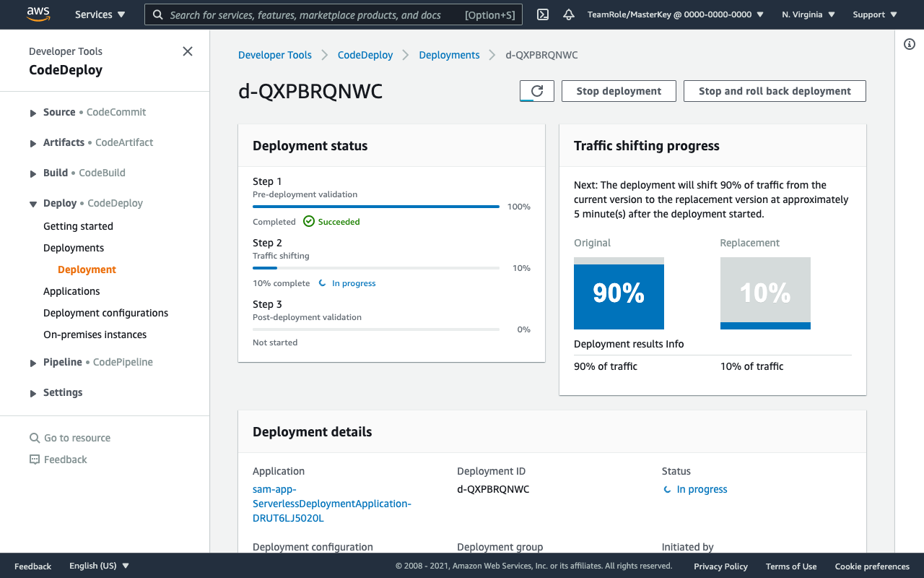Open the info panel icon
The image size is (924, 578).
910,44
